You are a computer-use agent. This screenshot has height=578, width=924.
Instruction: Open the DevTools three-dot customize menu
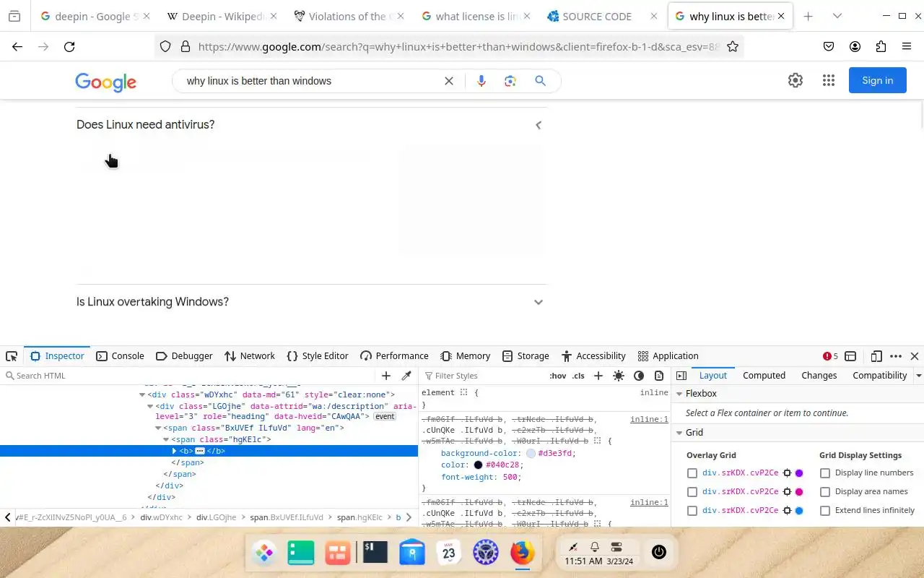tap(896, 356)
